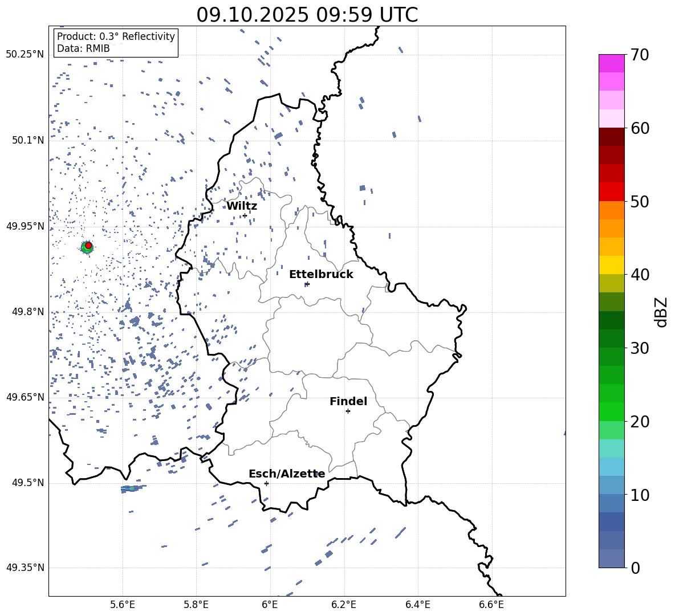Click the "Product: 0.3° Reflectivity" text
This screenshot has width=675, height=616.
tap(116, 36)
